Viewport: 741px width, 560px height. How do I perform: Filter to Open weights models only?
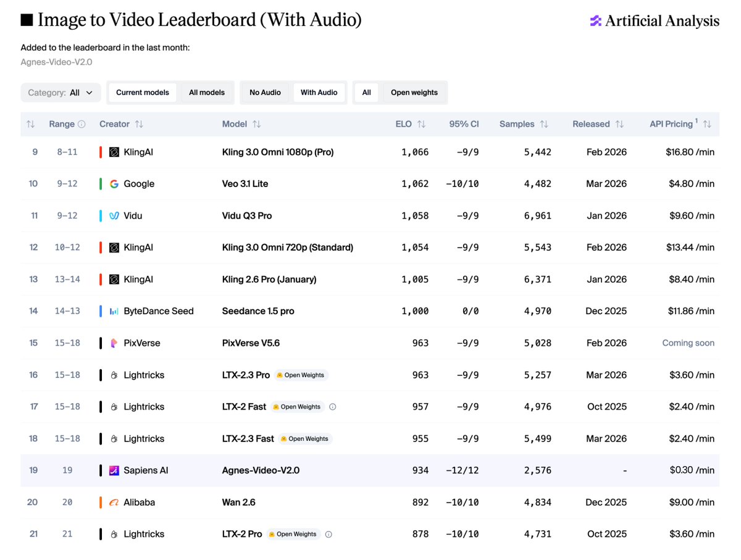(x=414, y=93)
